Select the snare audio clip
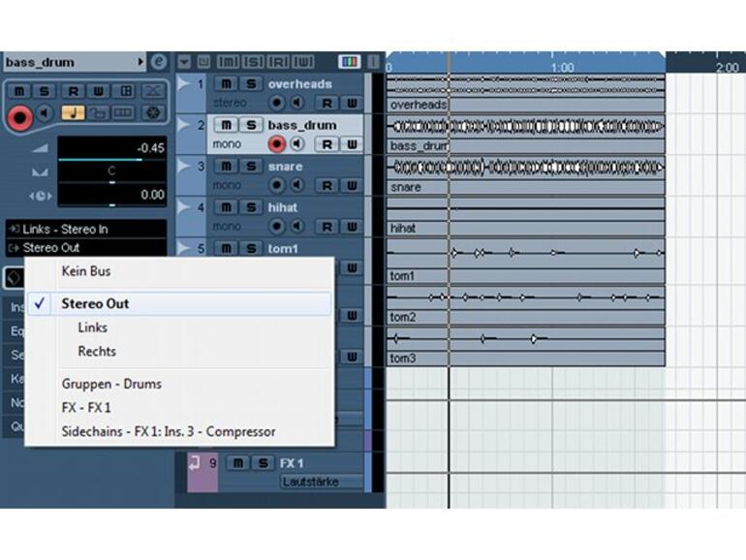The image size is (746, 560). (x=525, y=175)
